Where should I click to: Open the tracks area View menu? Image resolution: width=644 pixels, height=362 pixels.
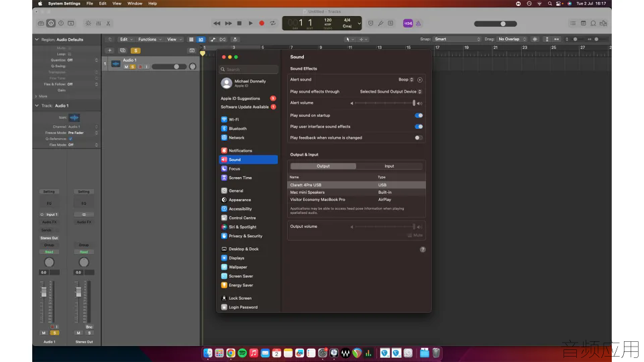174,40
